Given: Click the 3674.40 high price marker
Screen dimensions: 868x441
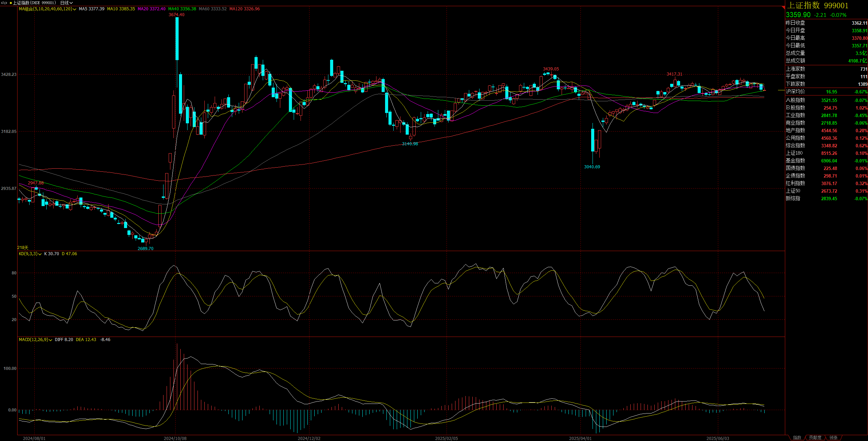Looking at the screenshot, I should 176,15.
